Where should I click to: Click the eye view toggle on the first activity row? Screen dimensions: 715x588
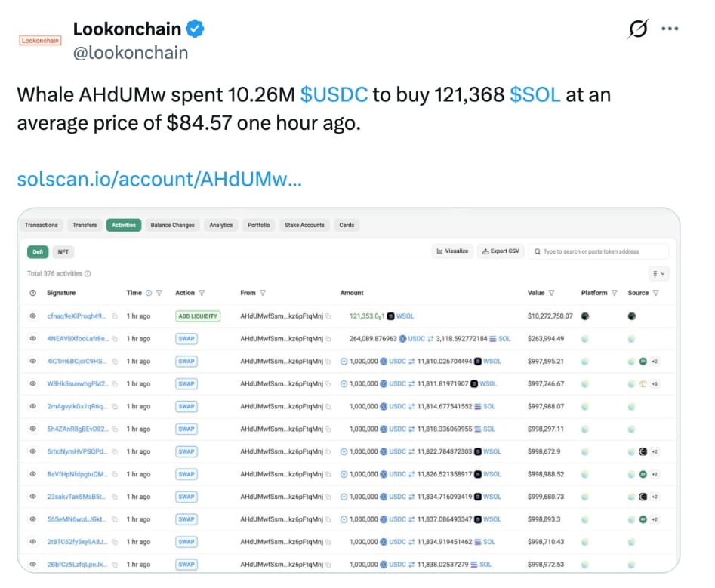tap(33, 316)
